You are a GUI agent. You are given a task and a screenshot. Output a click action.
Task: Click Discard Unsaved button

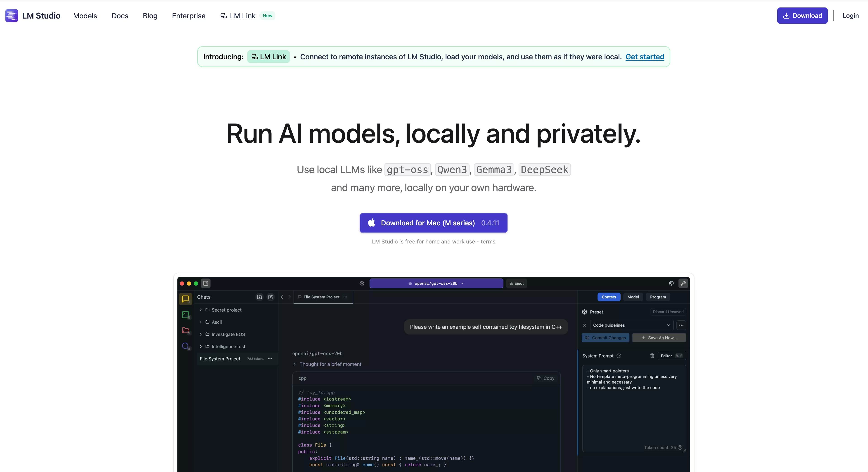pyautogui.click(x=668, y=312)
